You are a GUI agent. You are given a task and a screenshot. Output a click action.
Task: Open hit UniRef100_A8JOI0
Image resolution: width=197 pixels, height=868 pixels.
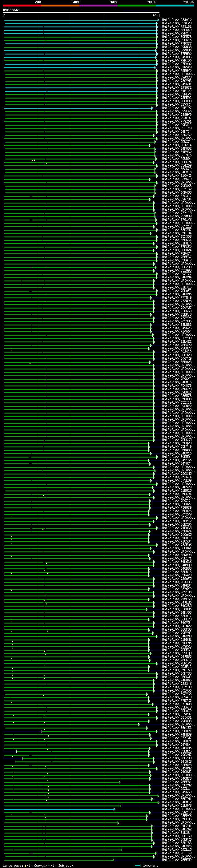tap(177, 20)
